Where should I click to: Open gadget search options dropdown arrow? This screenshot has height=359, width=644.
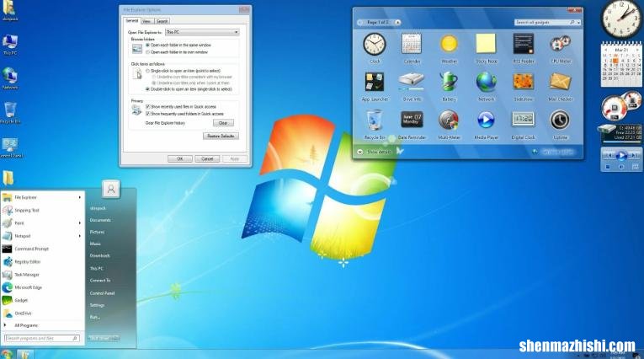point(578,22)
